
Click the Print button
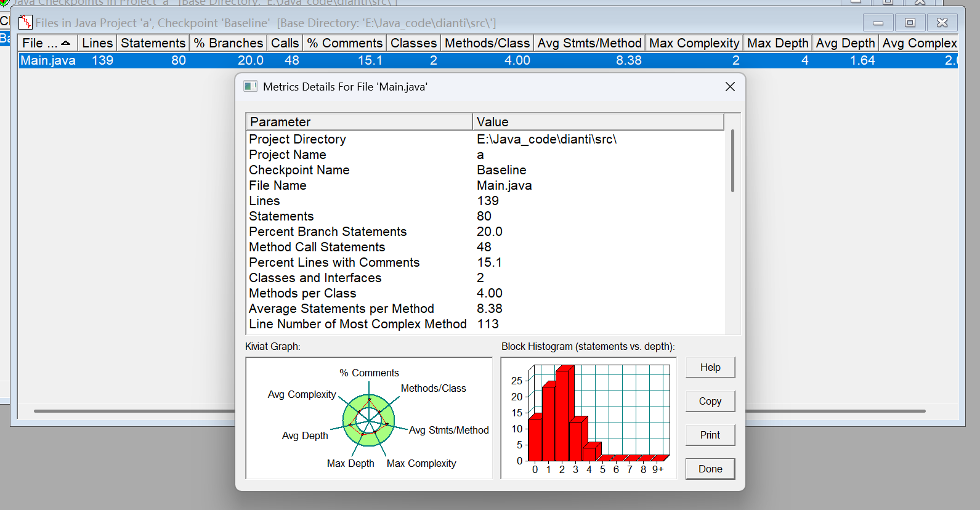tap(710, 435)
